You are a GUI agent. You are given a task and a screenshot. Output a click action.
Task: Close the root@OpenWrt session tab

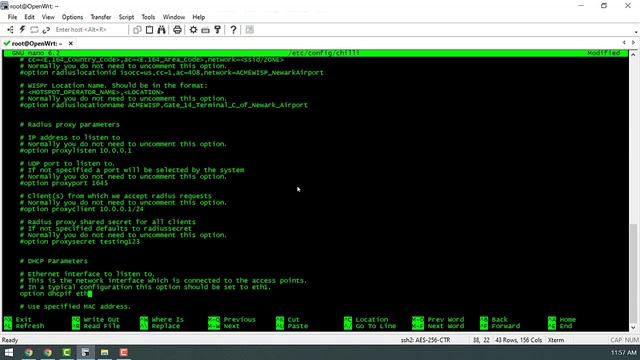click(x=71, y=43)
